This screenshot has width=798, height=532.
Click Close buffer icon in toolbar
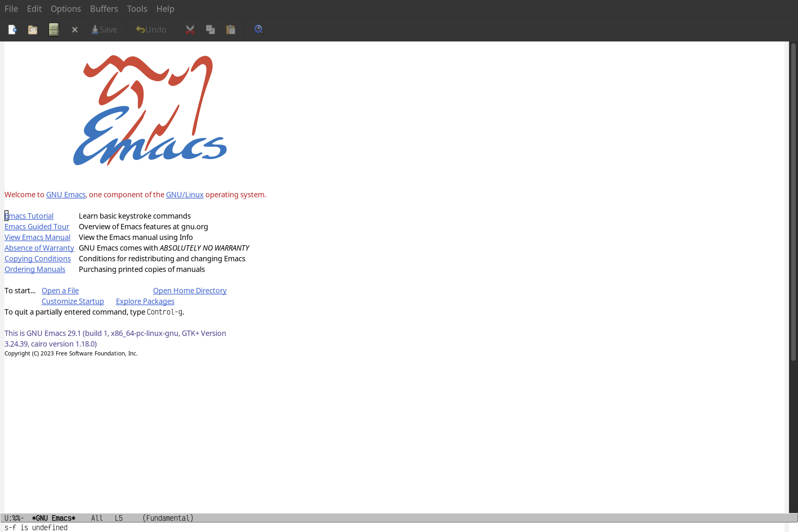(x=75, y=30)
